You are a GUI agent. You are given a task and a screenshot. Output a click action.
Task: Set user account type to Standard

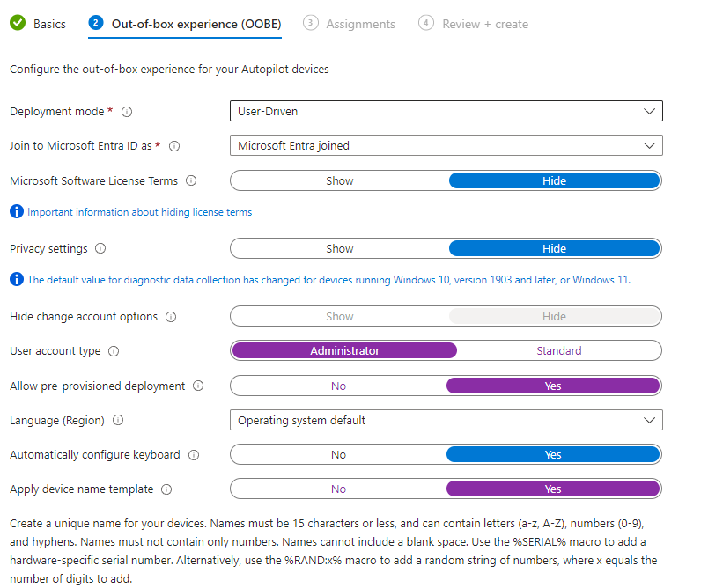pos(558,350)
